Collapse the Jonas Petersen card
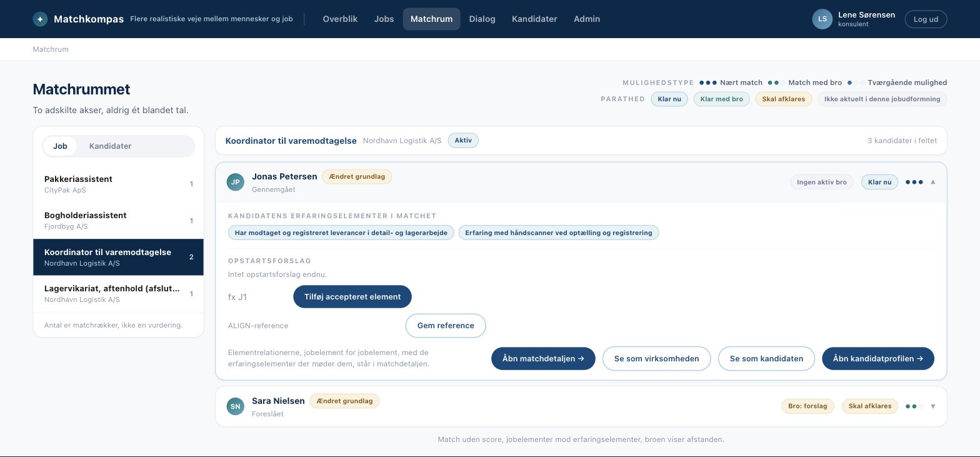Viewport: 980px width, 457px height. [x=933, y=182]
